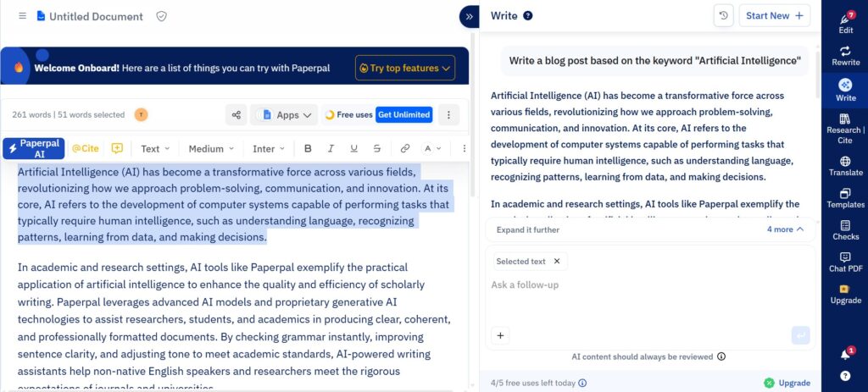Toggle strikethrough formatting

tap(377, 148)
